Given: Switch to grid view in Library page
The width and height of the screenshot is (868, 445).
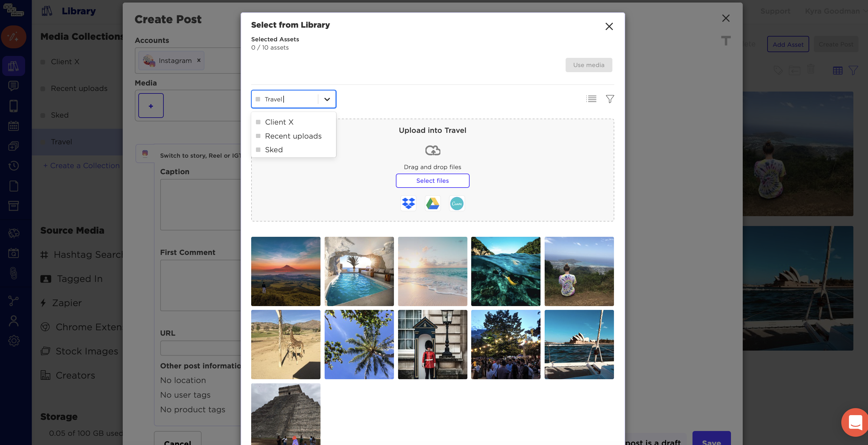Looking at the screenshot, I should tap(837, 70).
